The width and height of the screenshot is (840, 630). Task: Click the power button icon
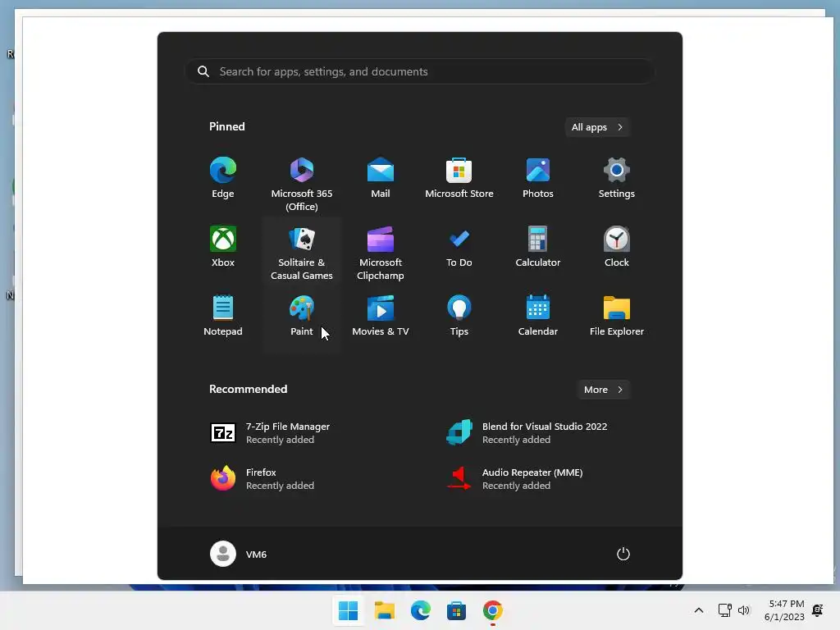tap(623, 554)
